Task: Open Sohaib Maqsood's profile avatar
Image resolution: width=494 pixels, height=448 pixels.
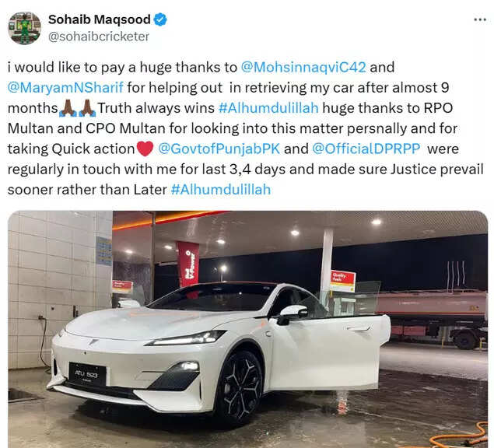Action: click(25, 28)
